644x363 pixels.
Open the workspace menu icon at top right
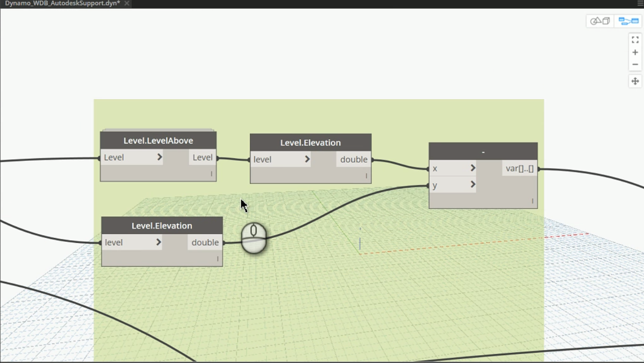[640, 3]
